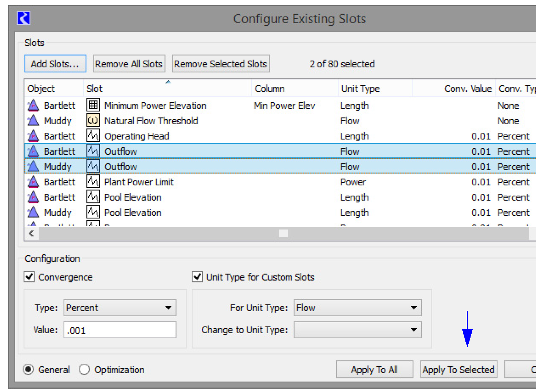Click the Remove Selected Slots button
Viewport: 536px width, 392px height.
click(x=221, y=64)
